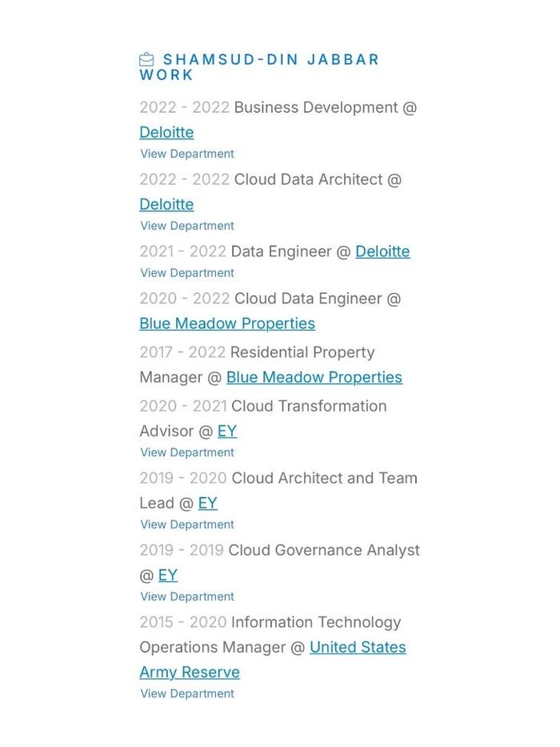
Task: Open EY link after Team Lead @
Action: [208, 503]
